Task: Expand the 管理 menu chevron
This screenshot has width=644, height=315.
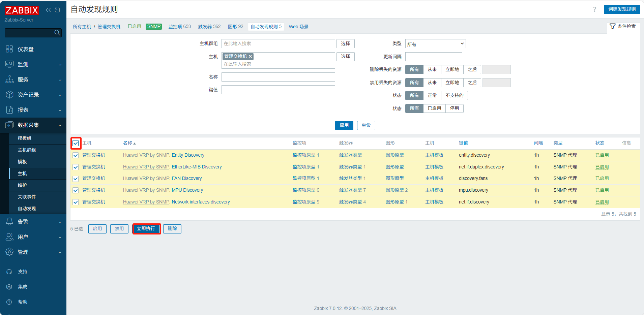Action: (60, 252)
